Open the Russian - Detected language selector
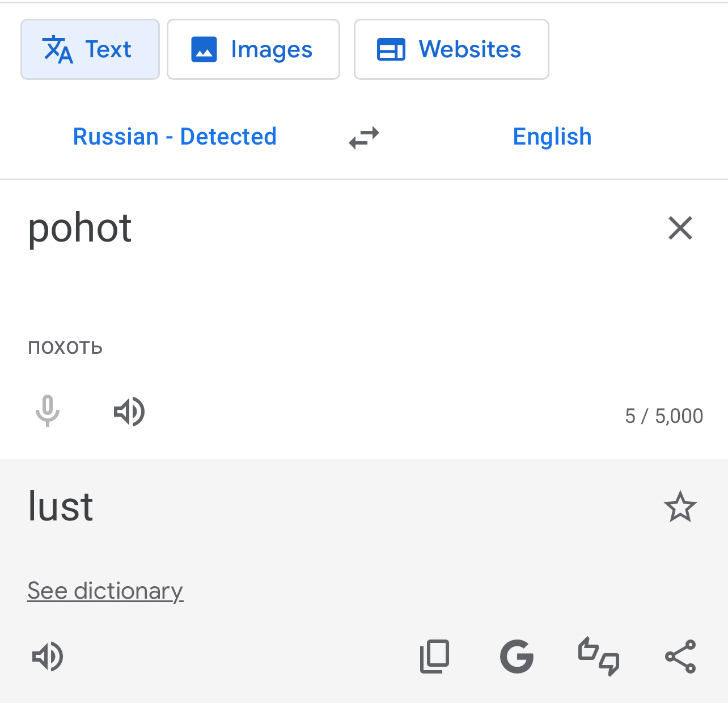Image resolution: width=728 pixels, height=703 pixels. pyautogui.click(x=175, y=137)
